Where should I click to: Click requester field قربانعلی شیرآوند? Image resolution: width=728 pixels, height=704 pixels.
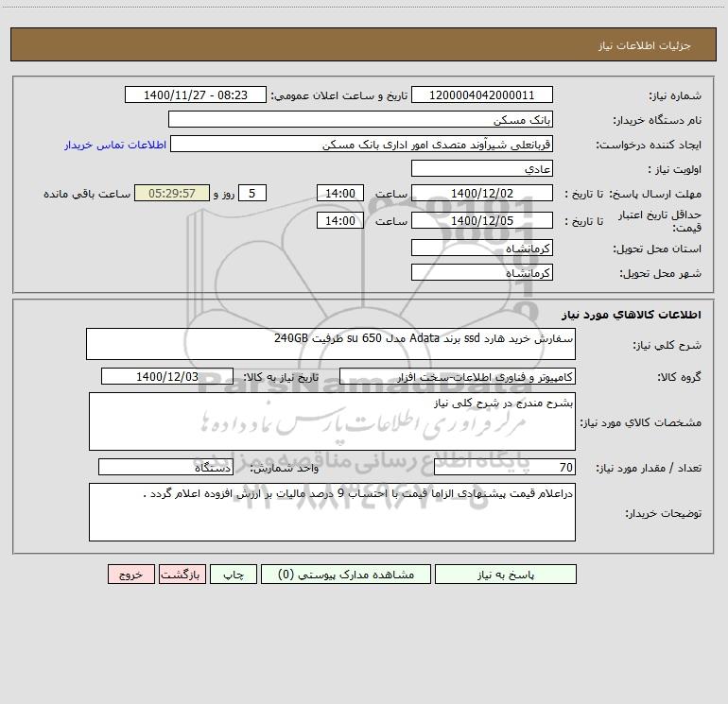362,144
